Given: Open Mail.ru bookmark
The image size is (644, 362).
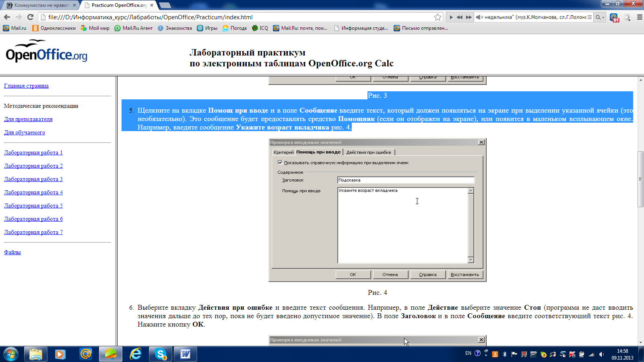Looking at the screenshot, I should click(14, 28).
